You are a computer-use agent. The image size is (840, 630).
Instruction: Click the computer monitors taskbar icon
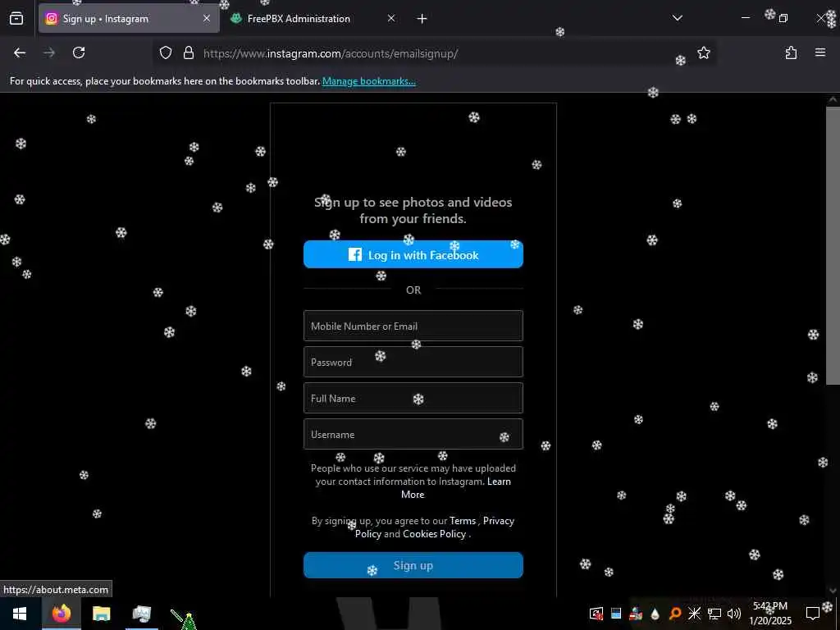141,614
